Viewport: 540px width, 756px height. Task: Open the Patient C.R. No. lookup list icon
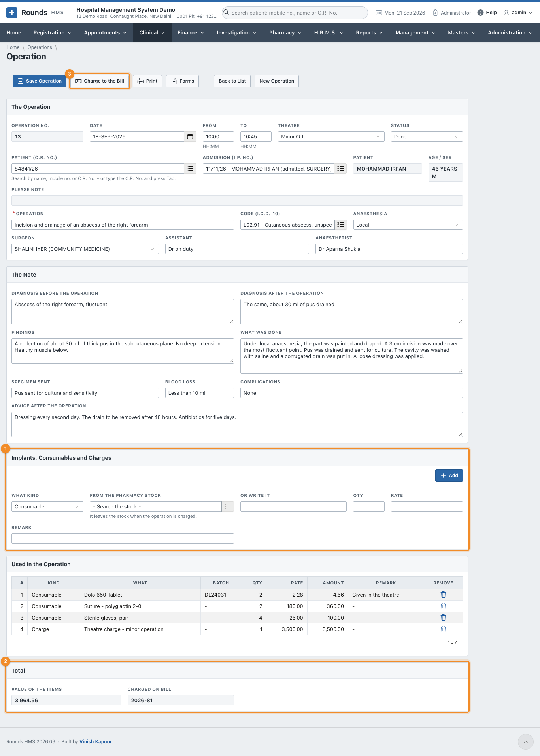pyautogui.click(x=190, y=169)
